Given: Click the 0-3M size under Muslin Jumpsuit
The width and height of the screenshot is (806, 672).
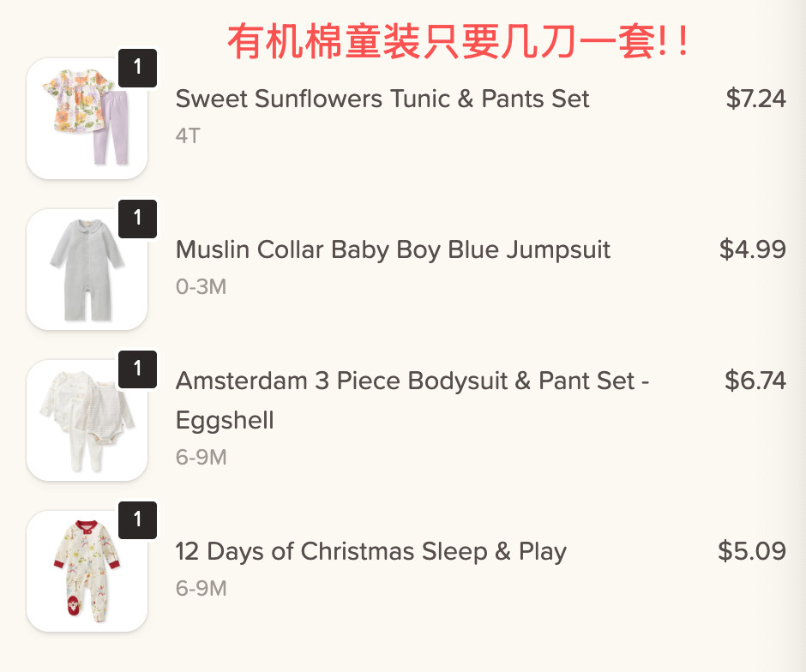Looking at the screenshot, I should [x=201, y=287].
